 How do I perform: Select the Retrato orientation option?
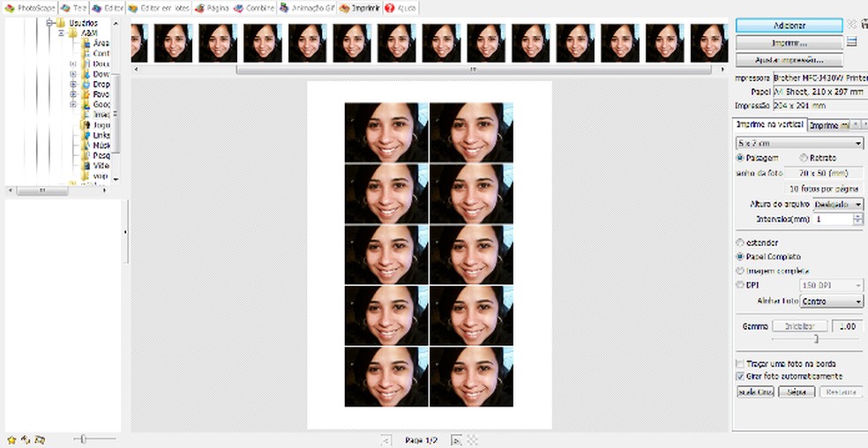[x=818, y=158]
